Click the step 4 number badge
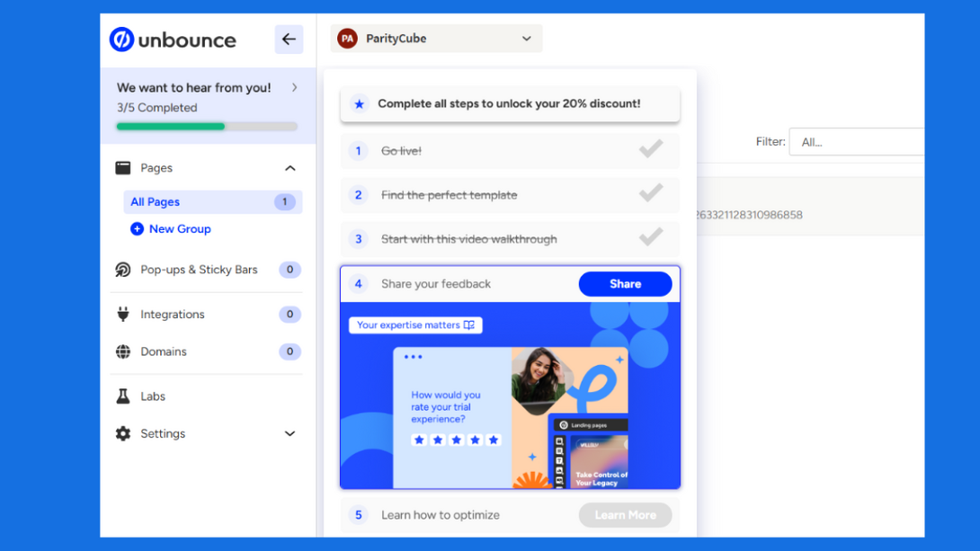The image size is (980, 551). [x=358, y=284]
